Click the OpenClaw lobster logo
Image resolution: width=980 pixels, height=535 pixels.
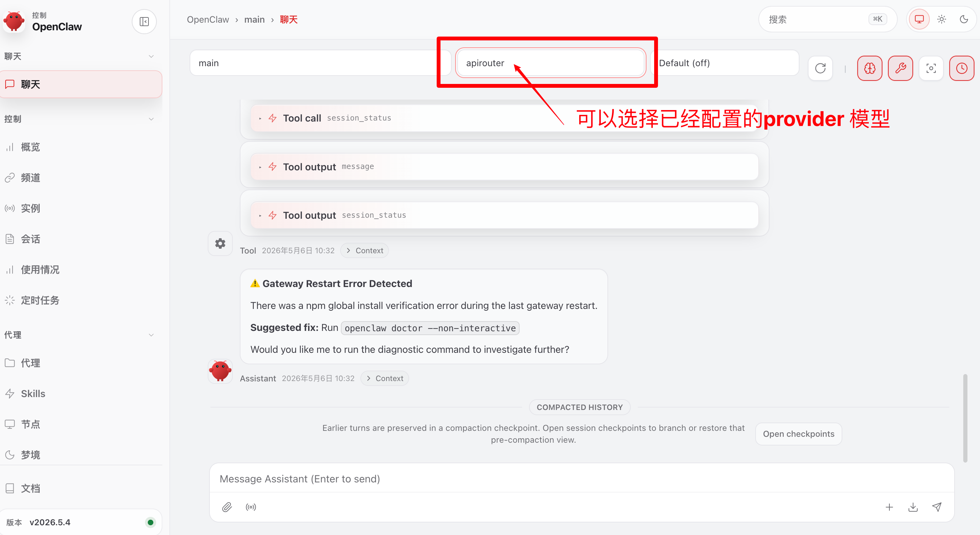click(14, 21)
